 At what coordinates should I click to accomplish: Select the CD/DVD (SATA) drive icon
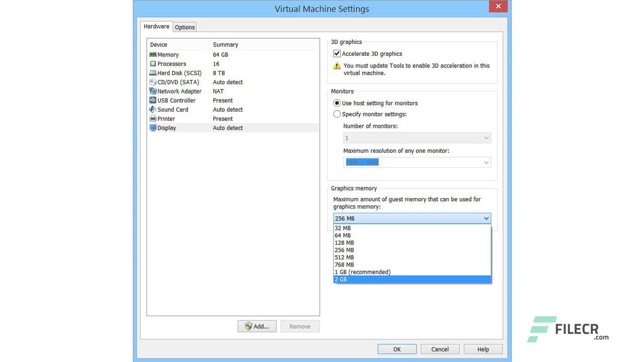(153, 82)
